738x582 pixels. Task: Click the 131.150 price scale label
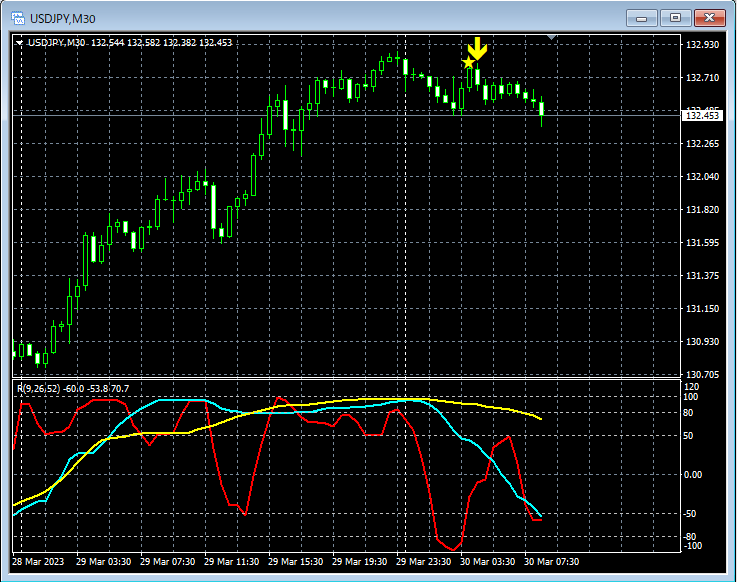tap(702, 309)
